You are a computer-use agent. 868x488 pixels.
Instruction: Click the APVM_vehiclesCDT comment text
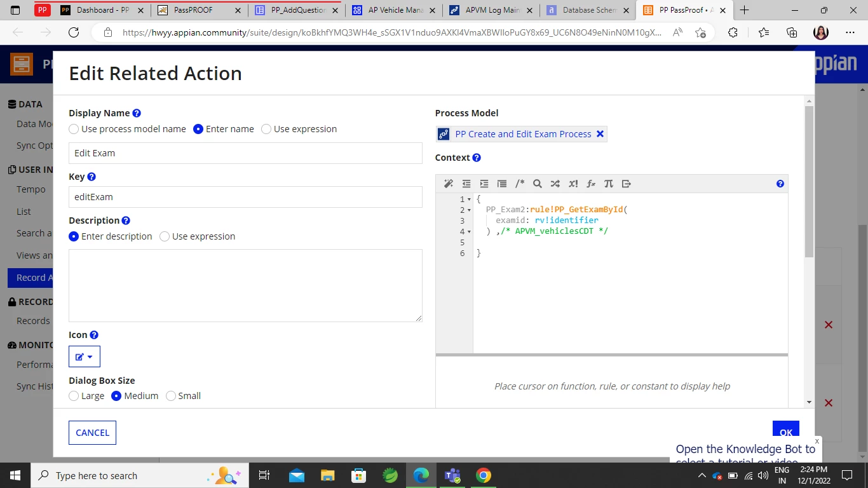(x=554, y=231)
